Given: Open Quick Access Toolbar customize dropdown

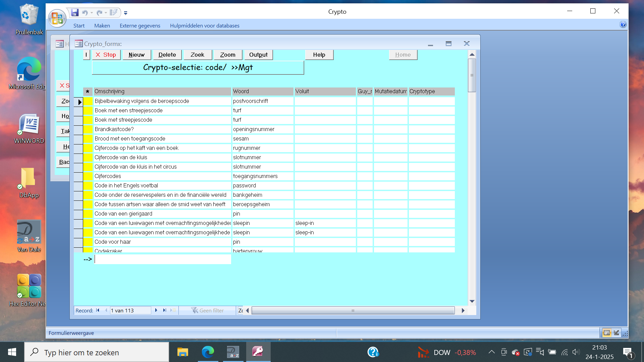Looking at the screenshot, I should pyautogui.click(x=125, y=13).
